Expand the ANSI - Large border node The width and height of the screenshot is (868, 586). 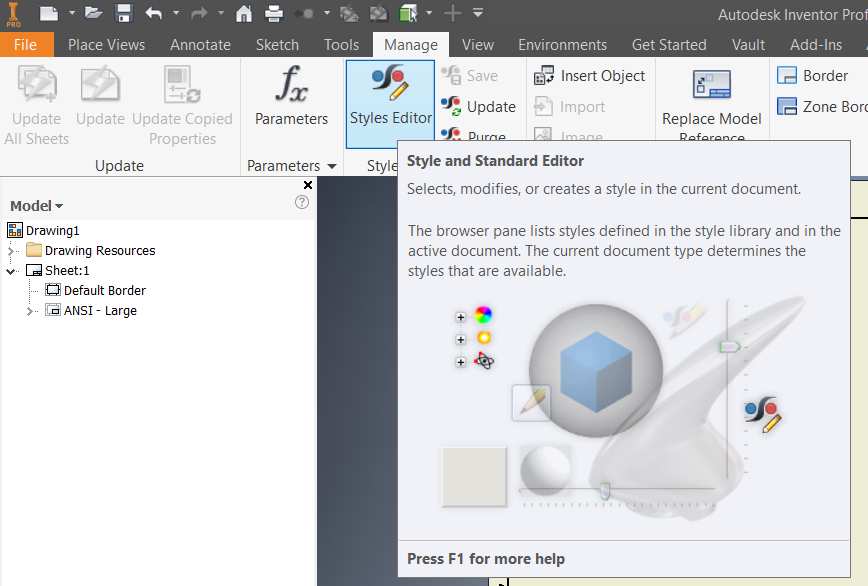point(30,310)
